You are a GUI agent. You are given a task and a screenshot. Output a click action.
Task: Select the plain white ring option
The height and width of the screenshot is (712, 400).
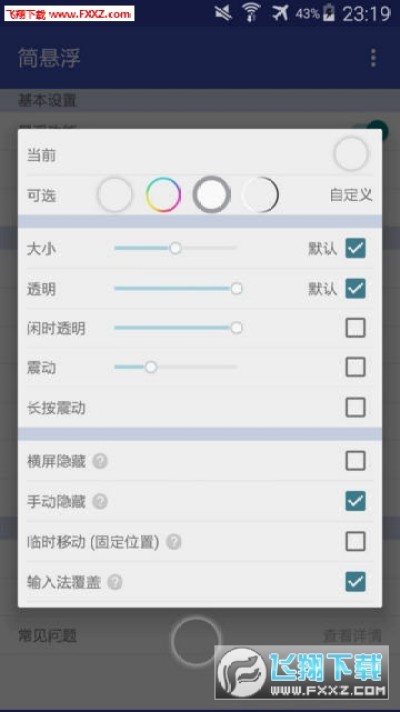[x=115, y=195]
